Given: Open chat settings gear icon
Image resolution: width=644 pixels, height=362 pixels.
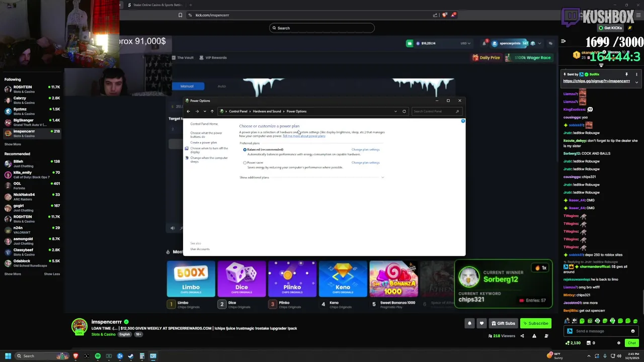Looking at the screenshot, I should 619,343.
